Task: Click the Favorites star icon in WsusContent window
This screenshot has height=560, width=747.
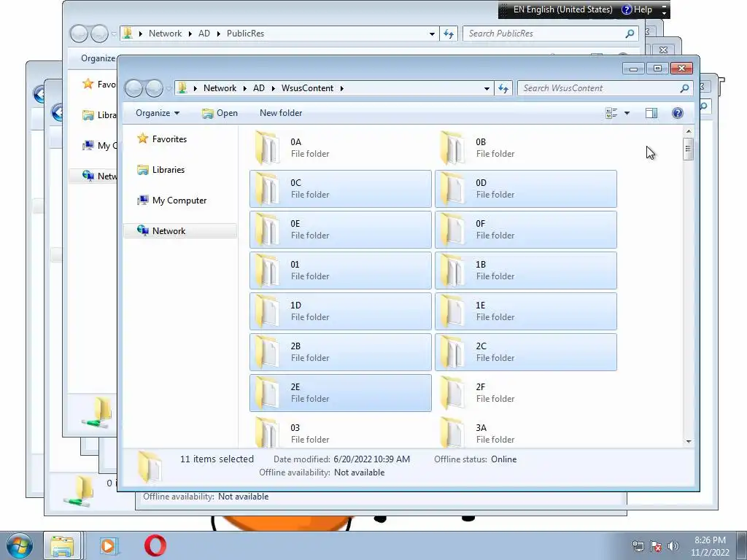Action: click(x=142, y=139)
